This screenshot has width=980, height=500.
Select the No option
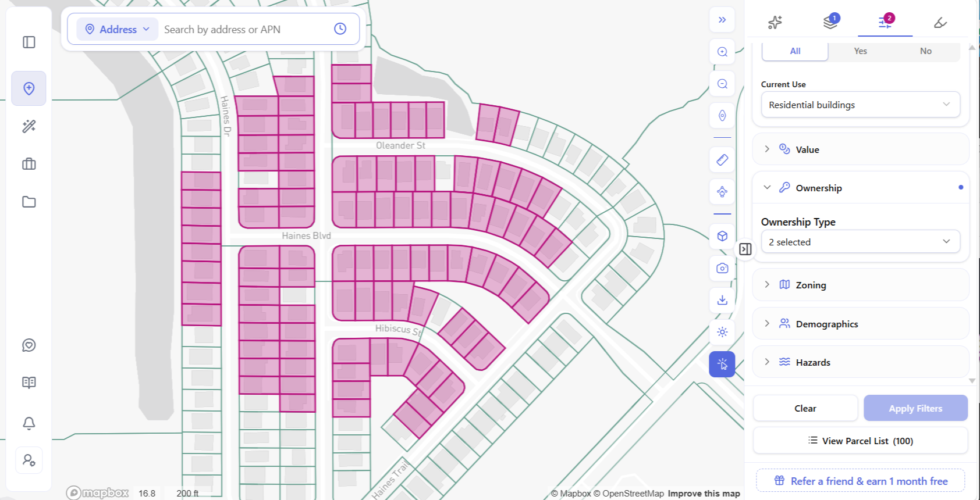pos(926,51)
